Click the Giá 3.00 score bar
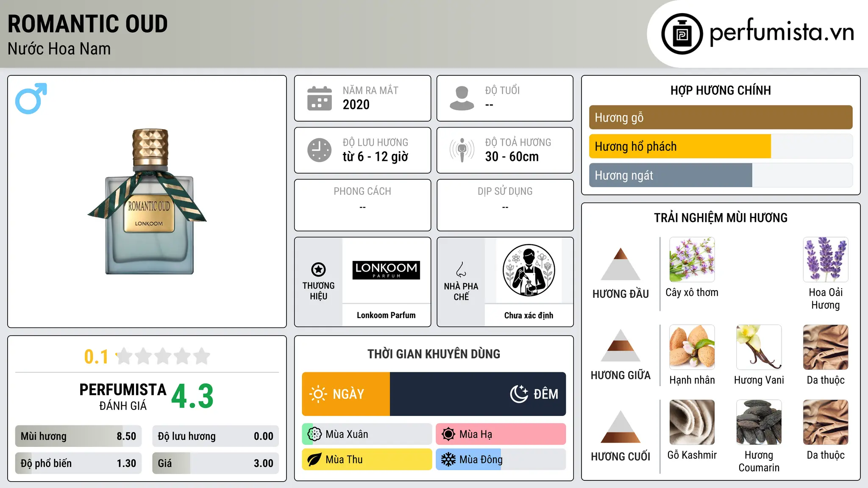 coord(216,463)
